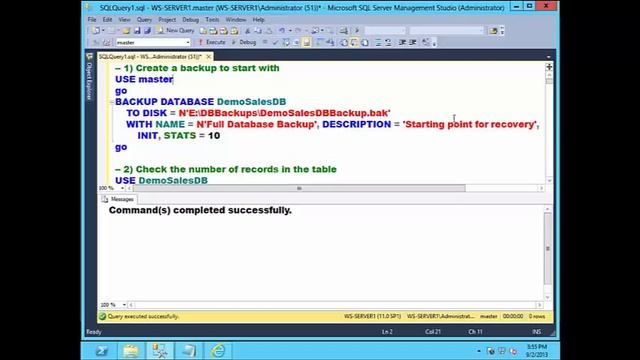Toggle Include Client Statistics

[330, 42]
